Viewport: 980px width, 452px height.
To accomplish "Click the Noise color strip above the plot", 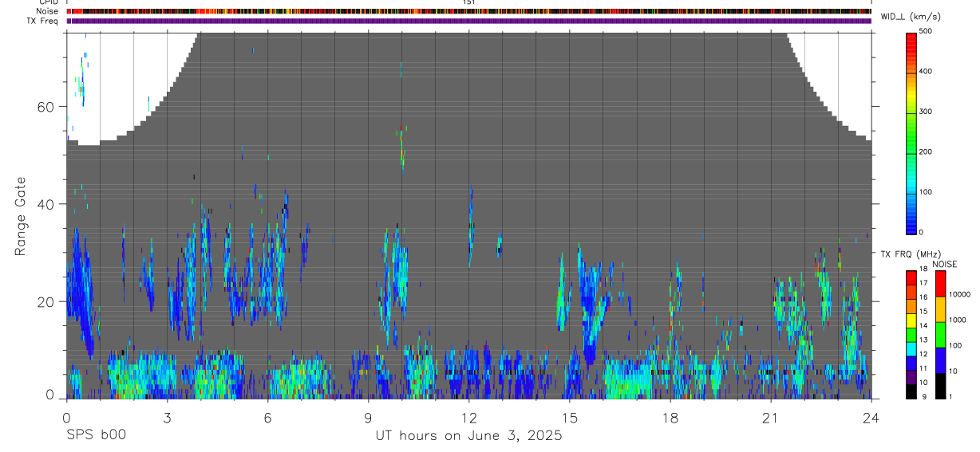I will click(x=468, y=11).
